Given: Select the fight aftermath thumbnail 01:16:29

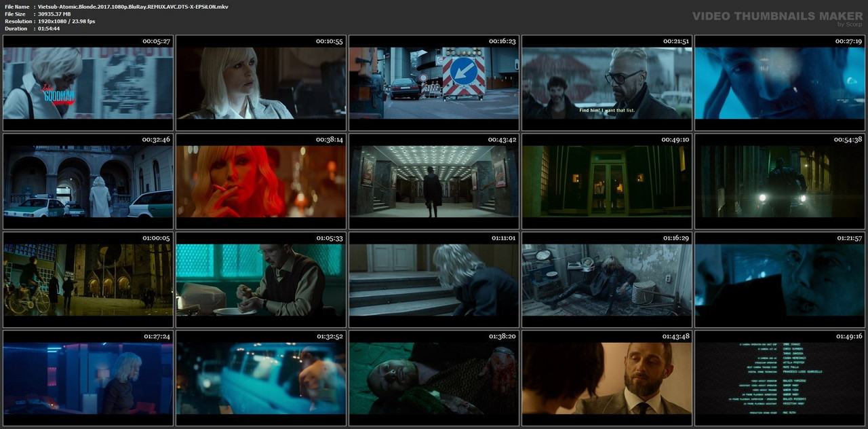Looking at the screenshot, I should (607, 280).
